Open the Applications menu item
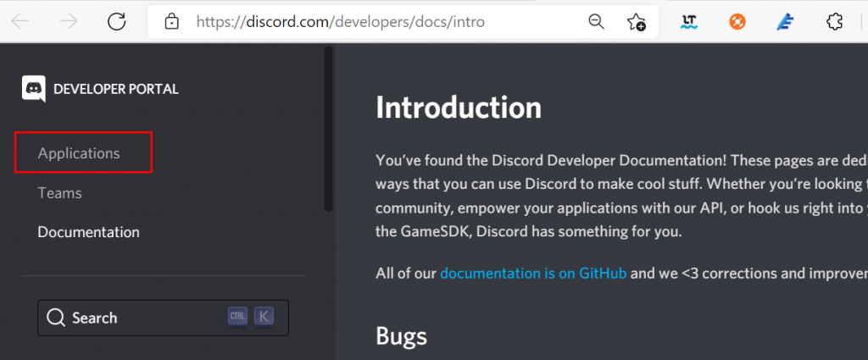The image size is (868, 360). (79, 153)
